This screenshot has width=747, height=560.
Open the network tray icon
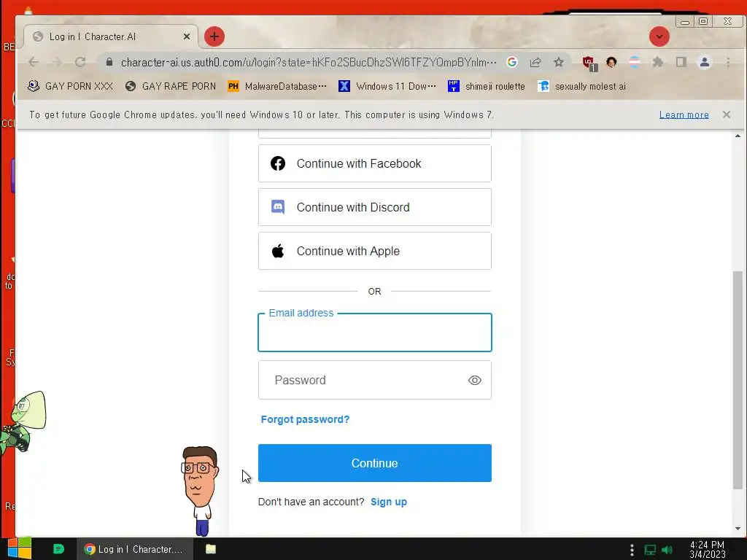coord(650,550)
